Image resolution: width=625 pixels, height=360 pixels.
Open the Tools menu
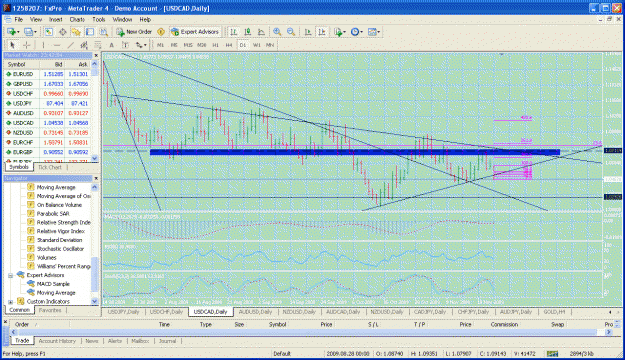(98, 19)
